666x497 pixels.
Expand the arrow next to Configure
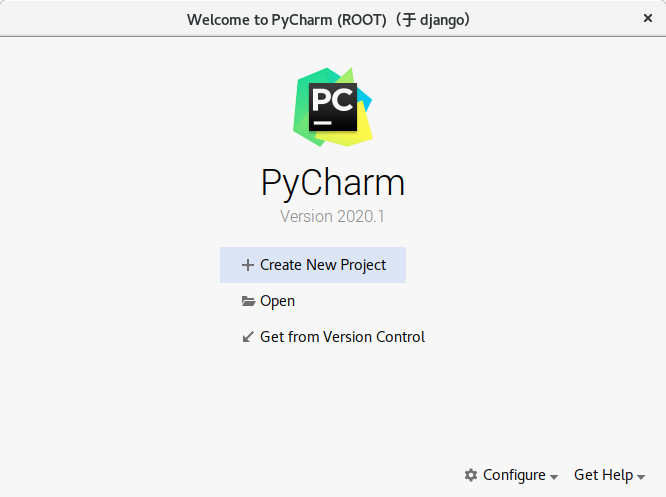pos(553,477)
